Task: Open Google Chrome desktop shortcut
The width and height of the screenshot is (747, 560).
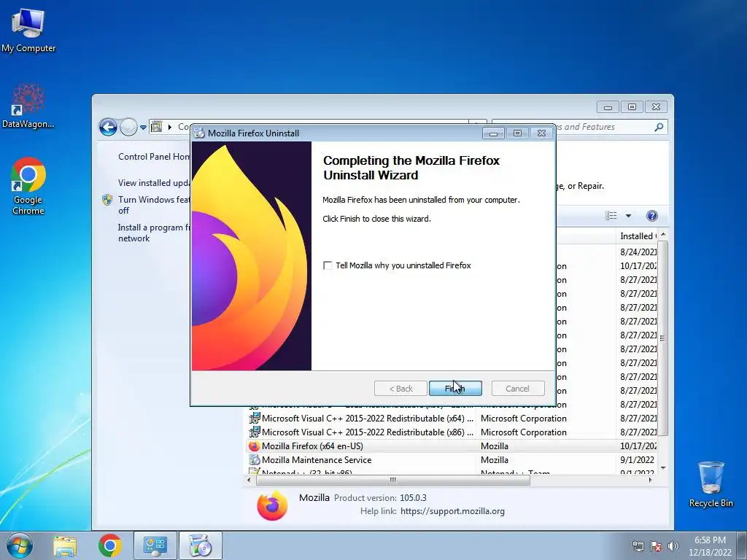Action: point(28,186)
